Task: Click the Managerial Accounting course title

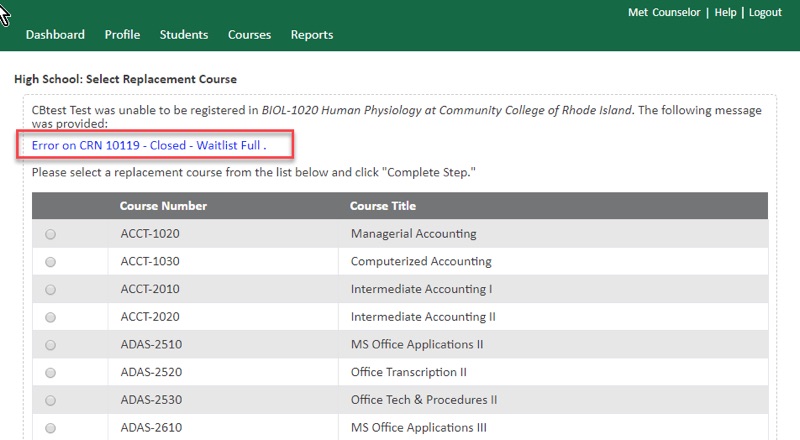Action: [413, 234]
